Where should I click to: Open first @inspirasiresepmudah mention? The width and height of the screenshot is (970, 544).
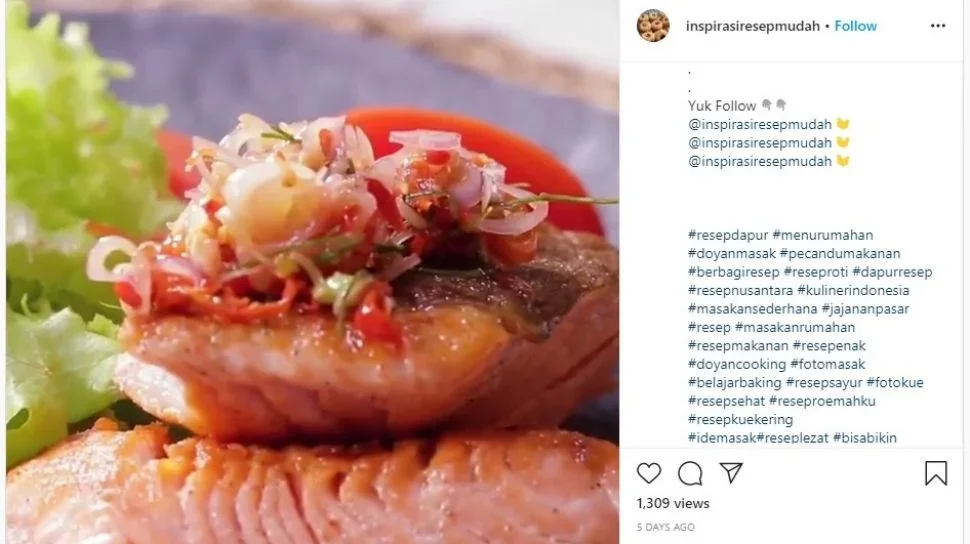click(760, 124)
